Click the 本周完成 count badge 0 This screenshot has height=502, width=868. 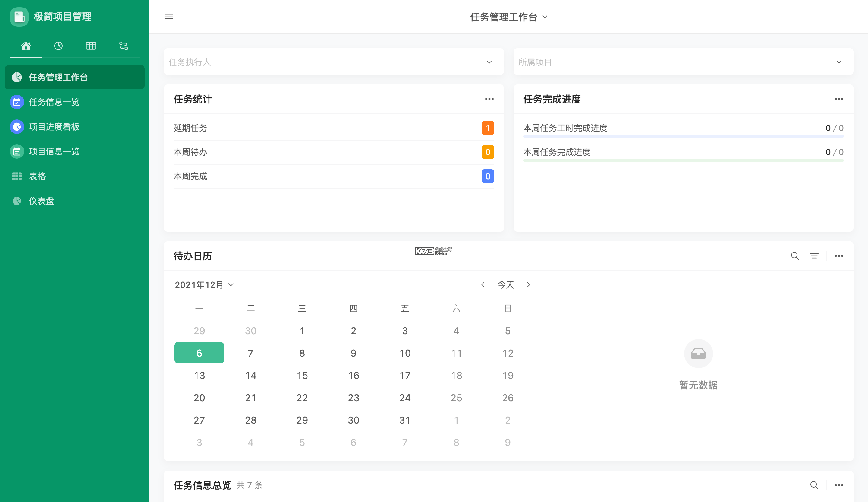tap(488, 176)
